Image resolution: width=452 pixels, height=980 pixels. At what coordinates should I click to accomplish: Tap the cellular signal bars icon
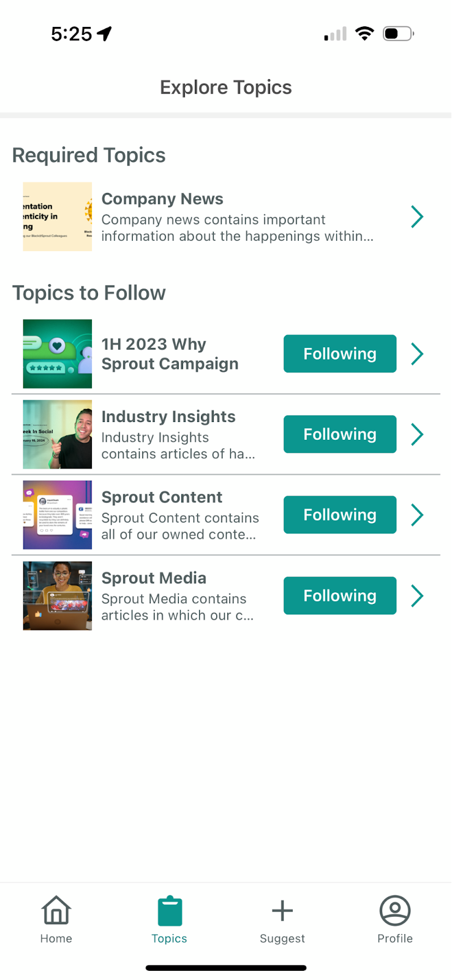[336, 34]
